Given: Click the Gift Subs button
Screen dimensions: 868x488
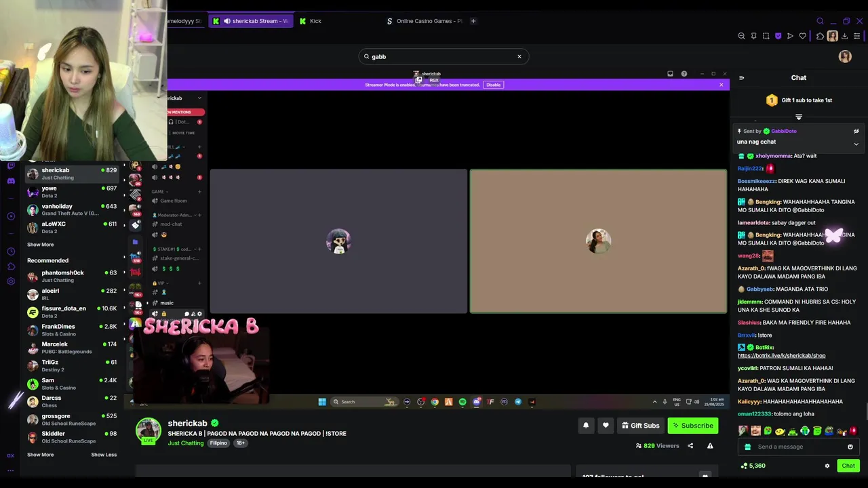Looking at the screenshot, I should [x=640, y=426].
